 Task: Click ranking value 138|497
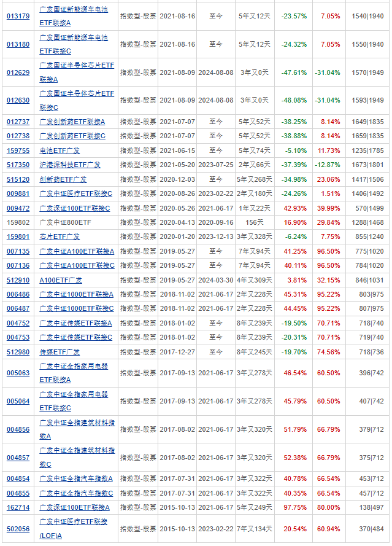372,508
